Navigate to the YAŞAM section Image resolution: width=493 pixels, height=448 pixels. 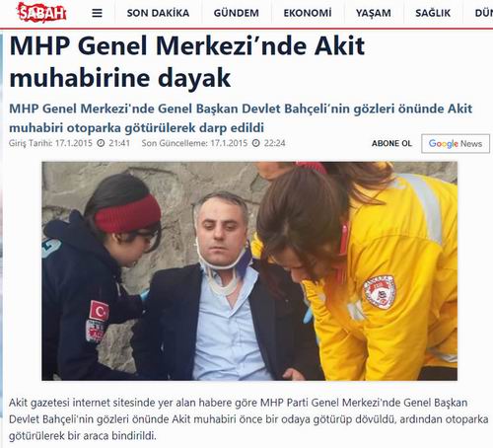(374, 13)
